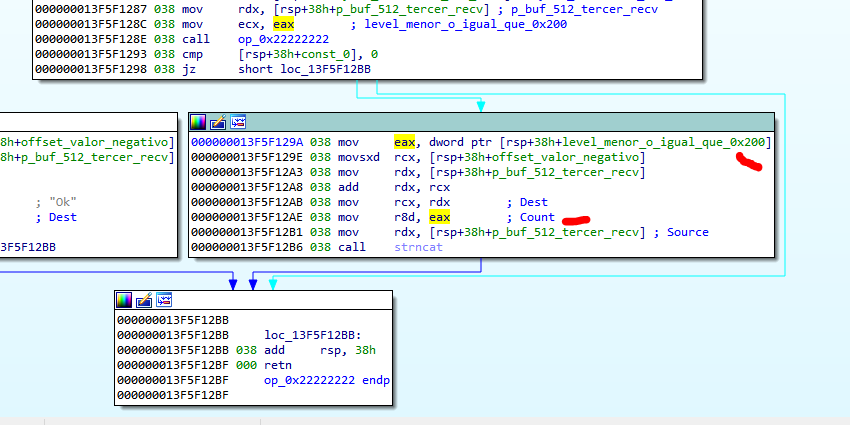Screen dimensions: 850x425
Task: Click the retn instruction
Action: pyautogui.click(x=279, y=366)
